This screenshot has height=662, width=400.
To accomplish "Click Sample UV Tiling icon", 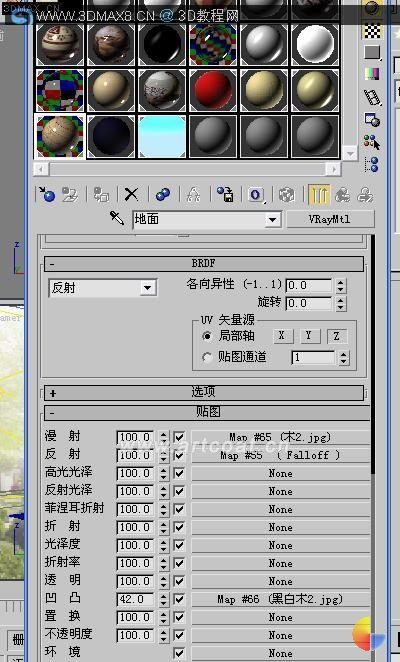I will coord(372,53).
